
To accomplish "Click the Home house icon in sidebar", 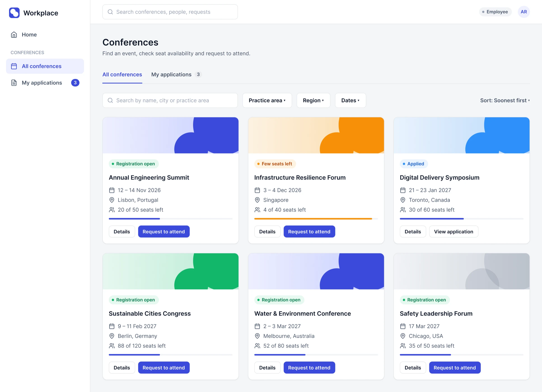I will tap(14, 35).
